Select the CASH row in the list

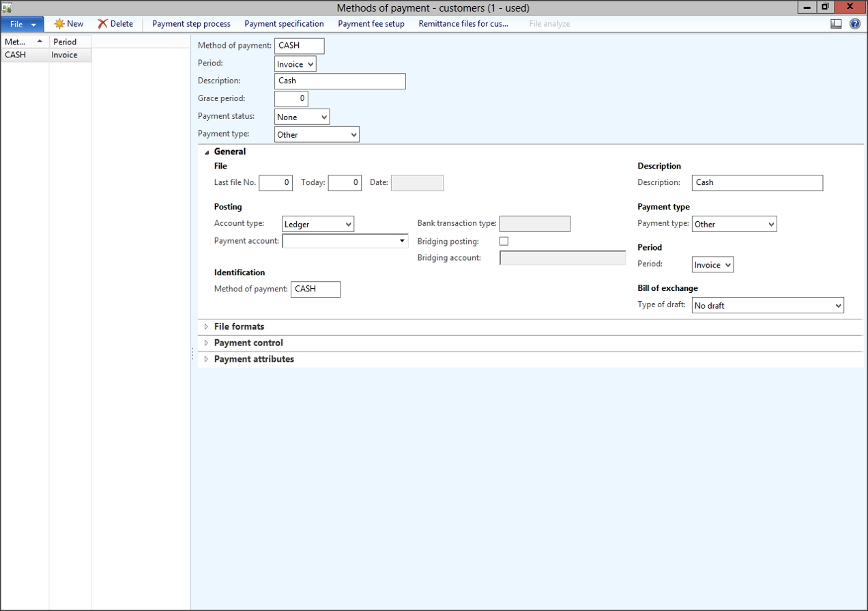click(x=16, y=55)
